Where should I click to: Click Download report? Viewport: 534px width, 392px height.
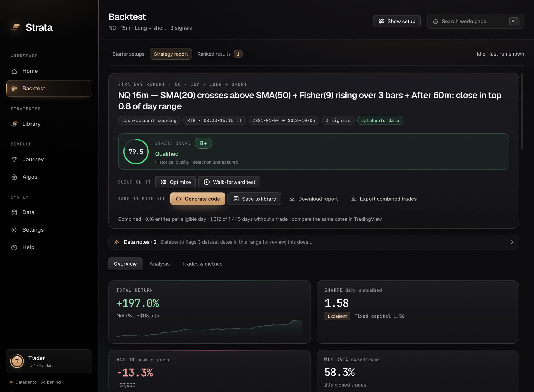click(313, 199)
